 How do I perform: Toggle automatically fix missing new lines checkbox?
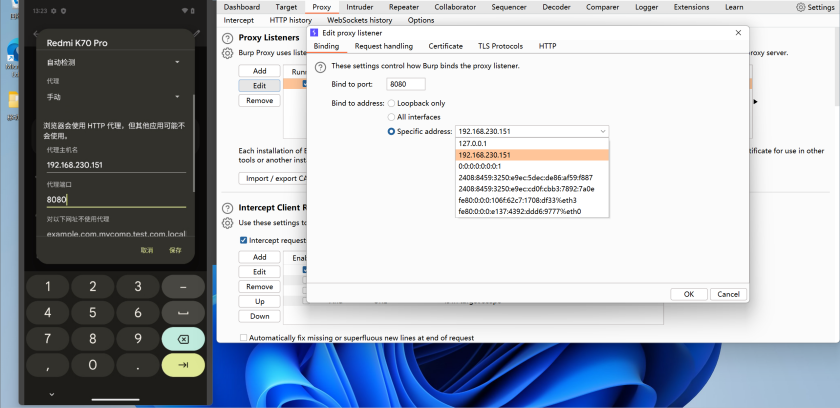point(245,338)
